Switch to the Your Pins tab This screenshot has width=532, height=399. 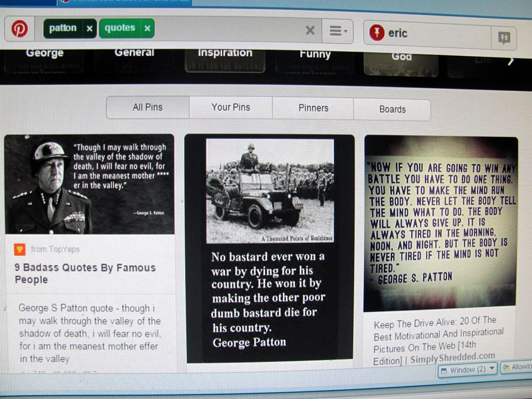tap(231, 108)
